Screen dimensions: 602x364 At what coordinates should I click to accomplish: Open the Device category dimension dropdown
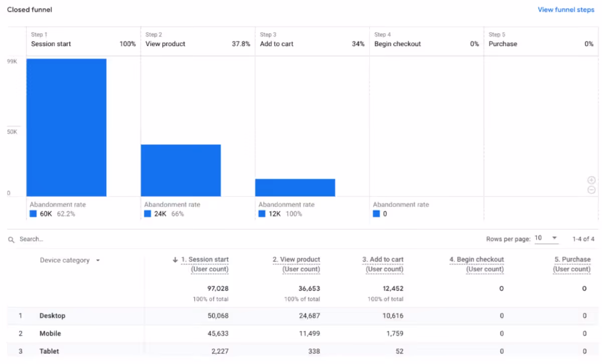click(x=70, y=260)
